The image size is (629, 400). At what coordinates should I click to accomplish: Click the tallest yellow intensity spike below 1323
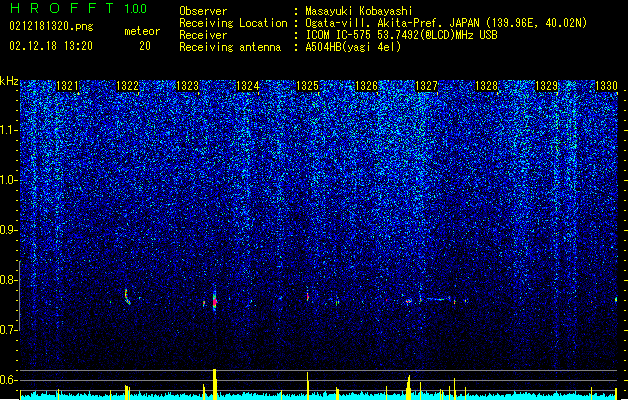click(215, 384)
